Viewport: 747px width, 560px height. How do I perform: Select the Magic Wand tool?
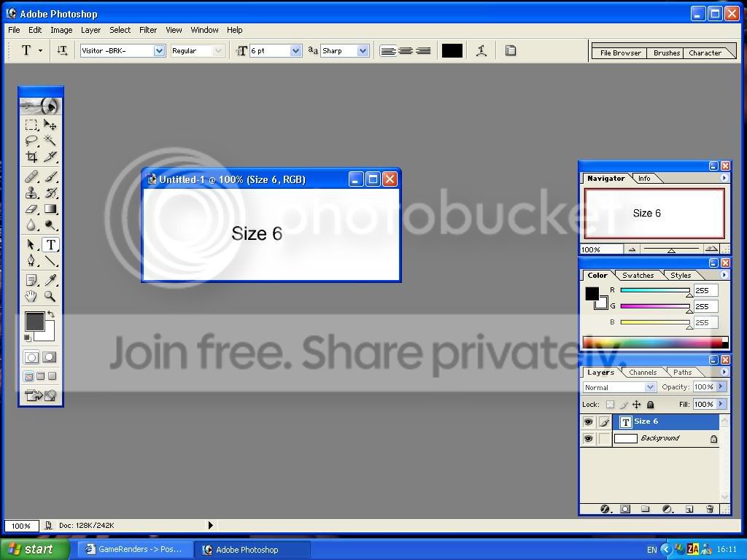(x=50, y=141)
